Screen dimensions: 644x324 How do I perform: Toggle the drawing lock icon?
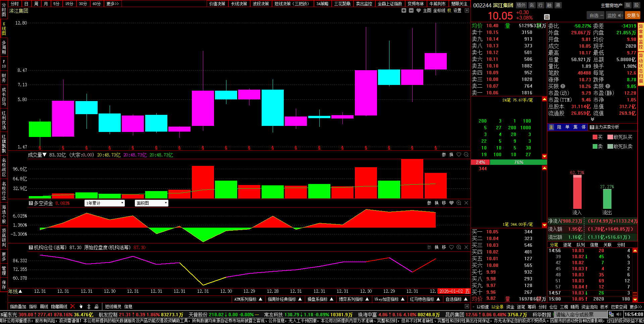(x=97, y=306)
